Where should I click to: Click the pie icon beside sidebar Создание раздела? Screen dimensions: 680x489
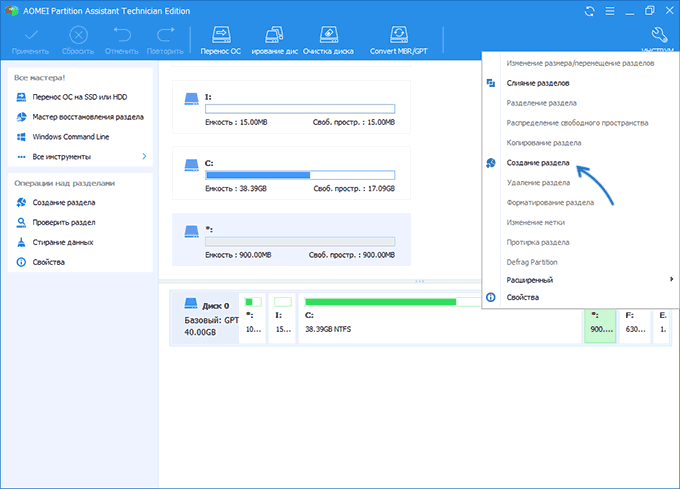point(21,202)
